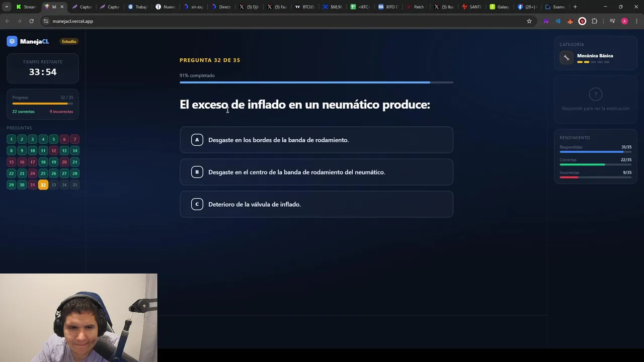This screenshot has height=362, width=644.
Task: Switch to the Patch tab
Action: pos(416,7)
